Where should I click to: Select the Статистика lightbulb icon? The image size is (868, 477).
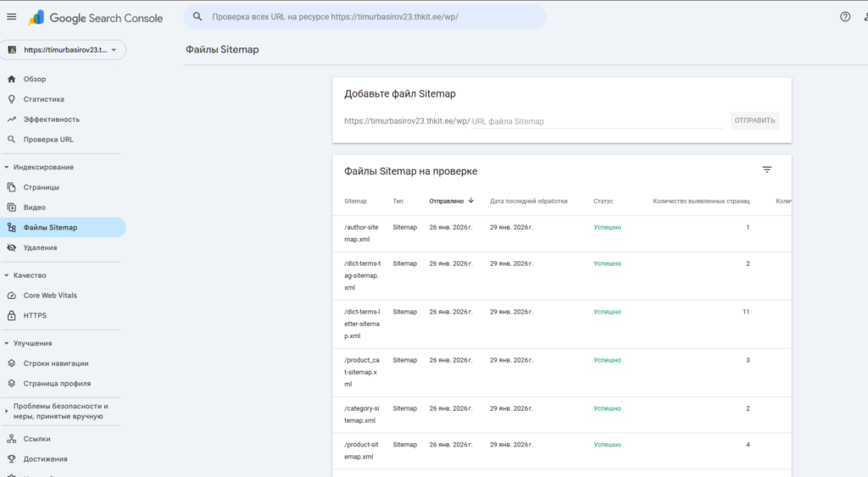pyautogui.click(x=11, y=99)
